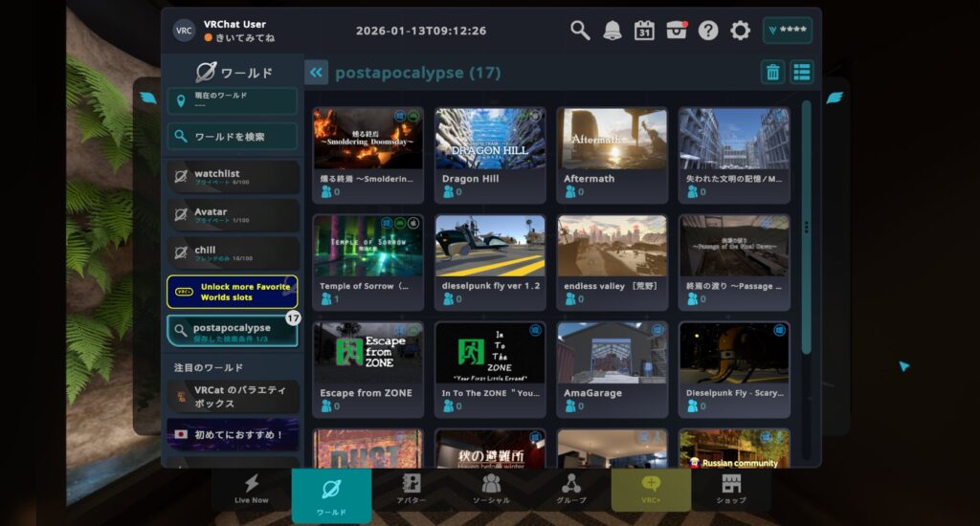Screen dimensions: 980x526
Task: Open settings gear icon
Action: 740,31
